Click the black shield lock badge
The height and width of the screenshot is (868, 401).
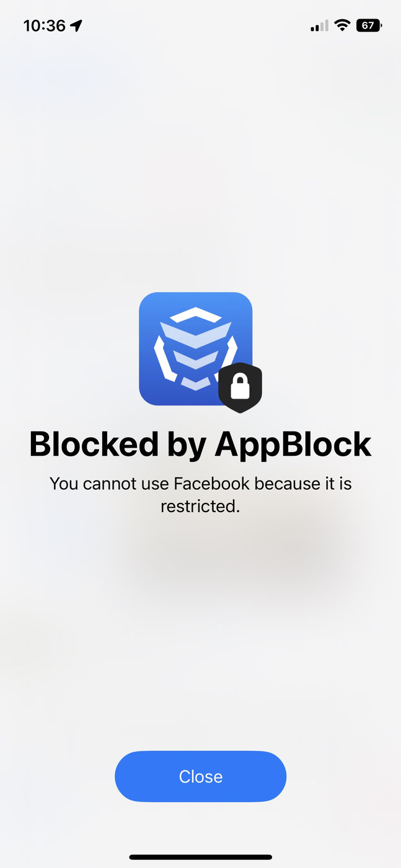240,388
